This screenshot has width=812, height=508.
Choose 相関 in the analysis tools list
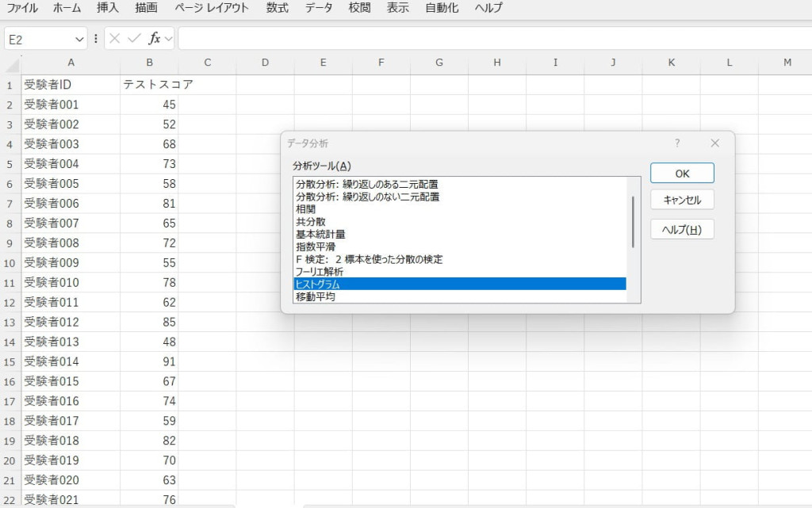pos(304,209)
